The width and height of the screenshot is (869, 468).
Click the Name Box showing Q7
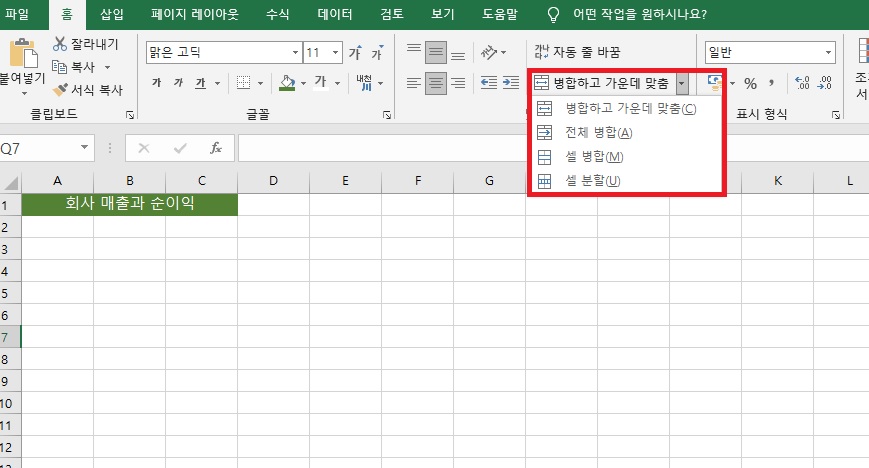(47, 148)
